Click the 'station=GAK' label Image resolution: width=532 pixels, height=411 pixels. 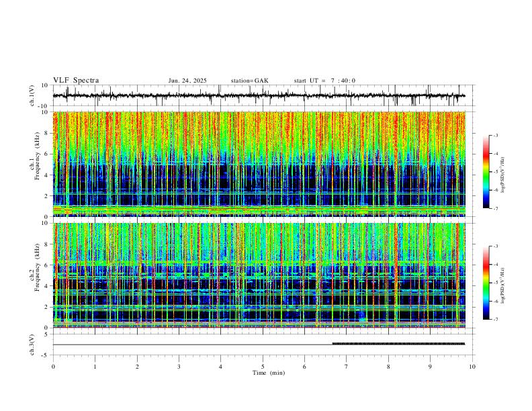tap(249, 81)
